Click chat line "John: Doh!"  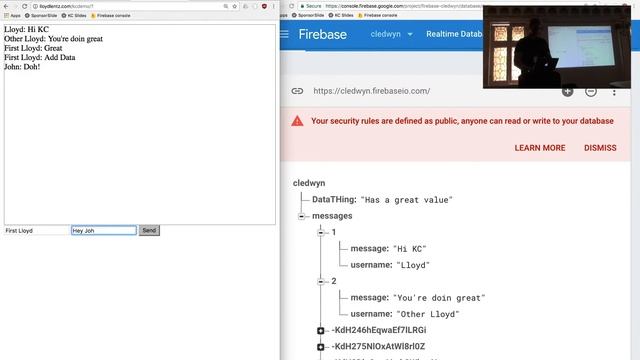pos(22,67)
